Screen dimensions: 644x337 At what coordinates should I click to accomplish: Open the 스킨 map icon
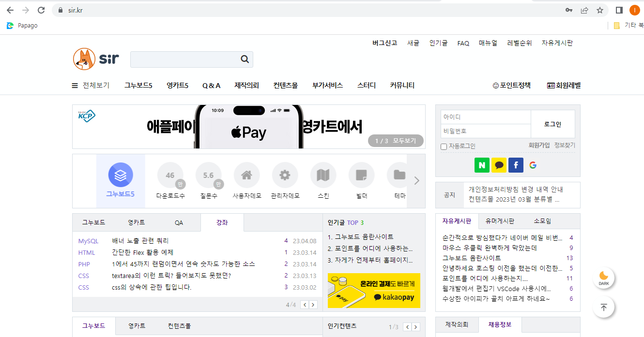coord(323,175)
